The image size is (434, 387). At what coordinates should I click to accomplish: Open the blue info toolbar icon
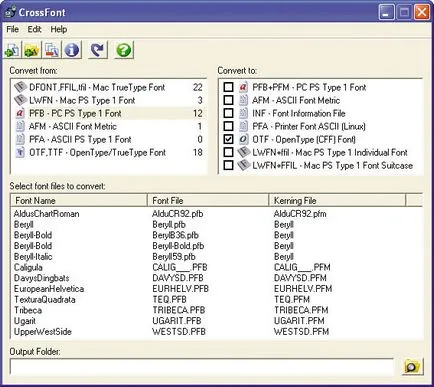point(72,50)
